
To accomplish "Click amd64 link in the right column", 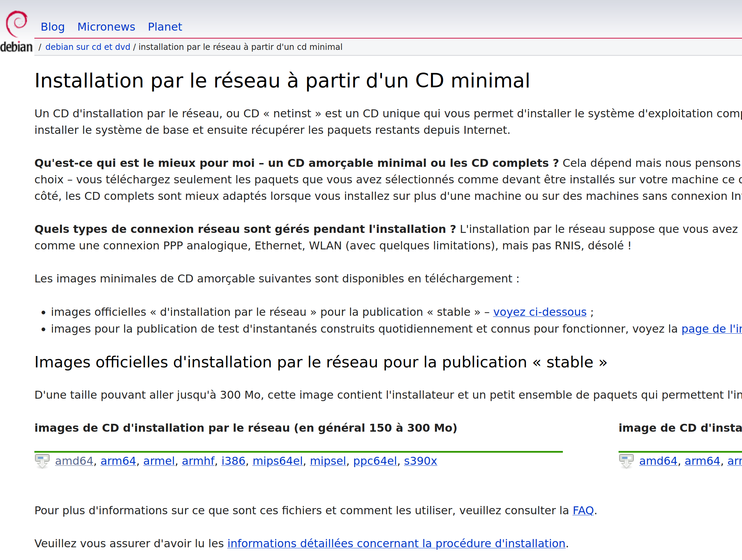I will (x=658, y=461).
